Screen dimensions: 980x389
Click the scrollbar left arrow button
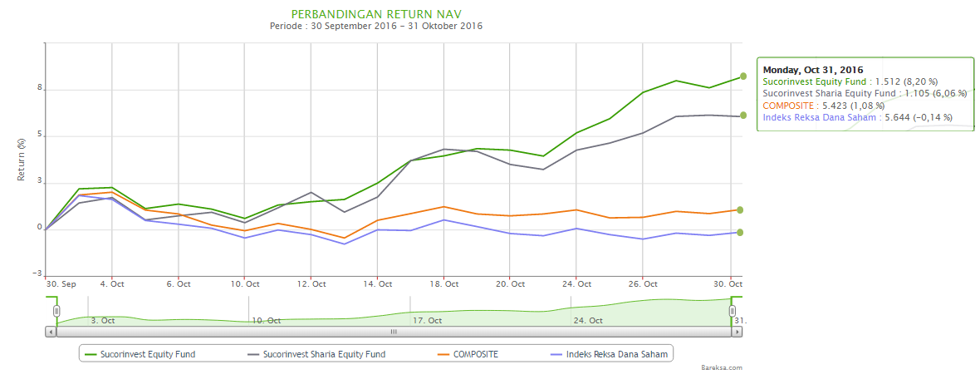[51, 331]
